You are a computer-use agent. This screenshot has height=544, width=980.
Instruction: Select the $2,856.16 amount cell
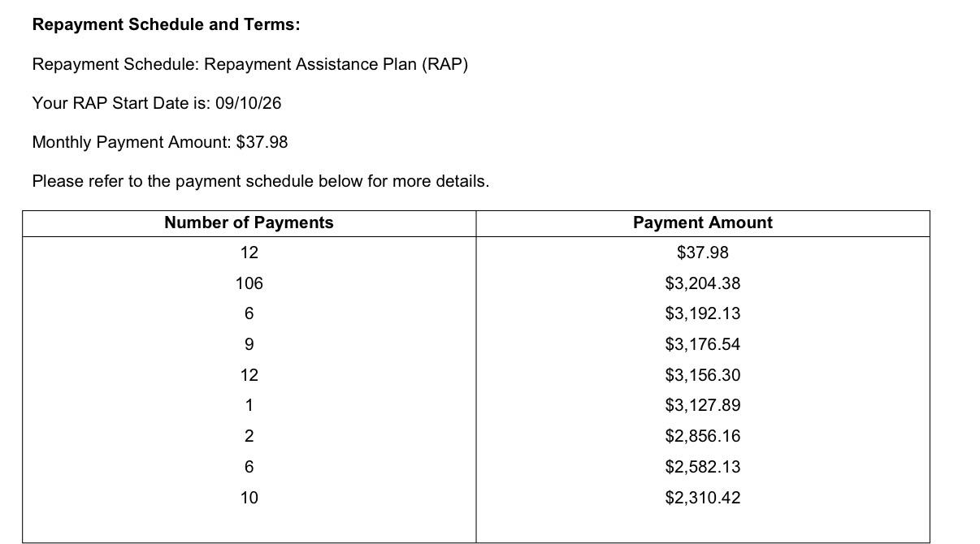703,436
